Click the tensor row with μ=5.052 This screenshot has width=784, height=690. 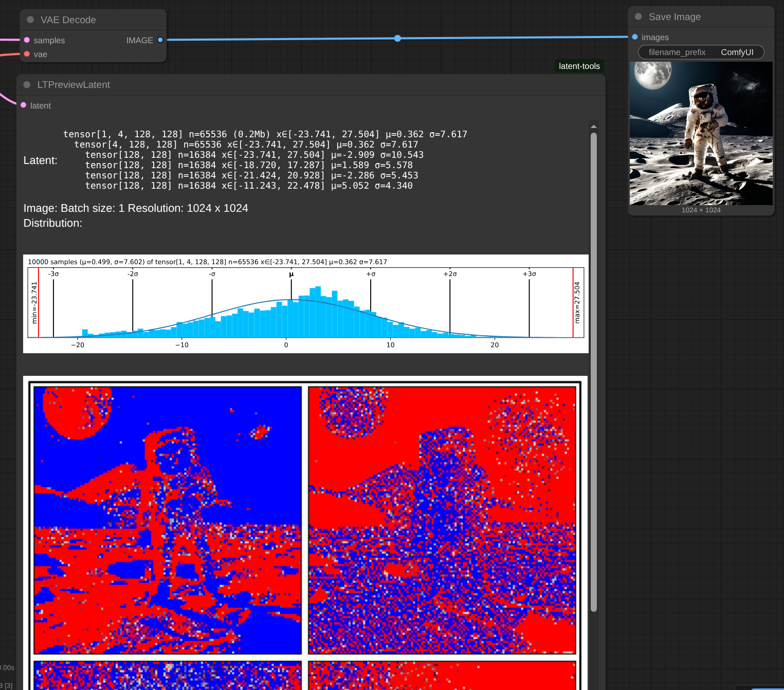(x=249, y=186)
